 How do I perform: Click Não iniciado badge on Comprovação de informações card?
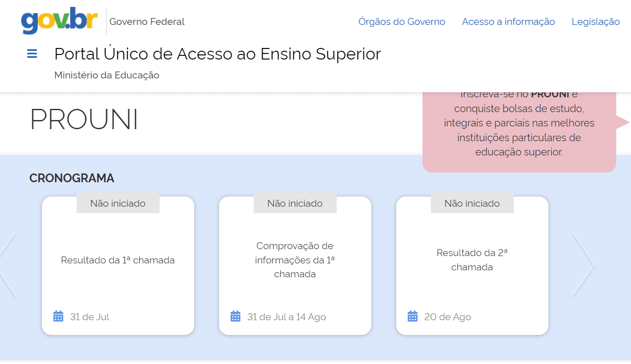click(x=295, y=203)
